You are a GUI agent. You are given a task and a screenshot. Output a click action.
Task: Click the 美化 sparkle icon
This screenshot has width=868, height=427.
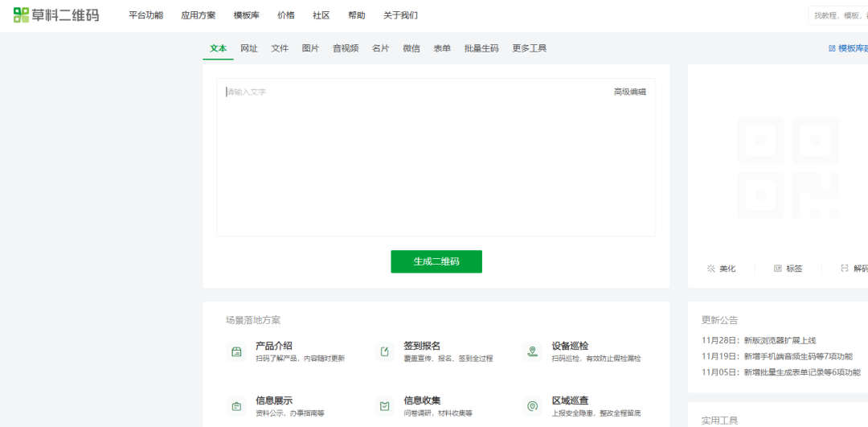[710, 269]
